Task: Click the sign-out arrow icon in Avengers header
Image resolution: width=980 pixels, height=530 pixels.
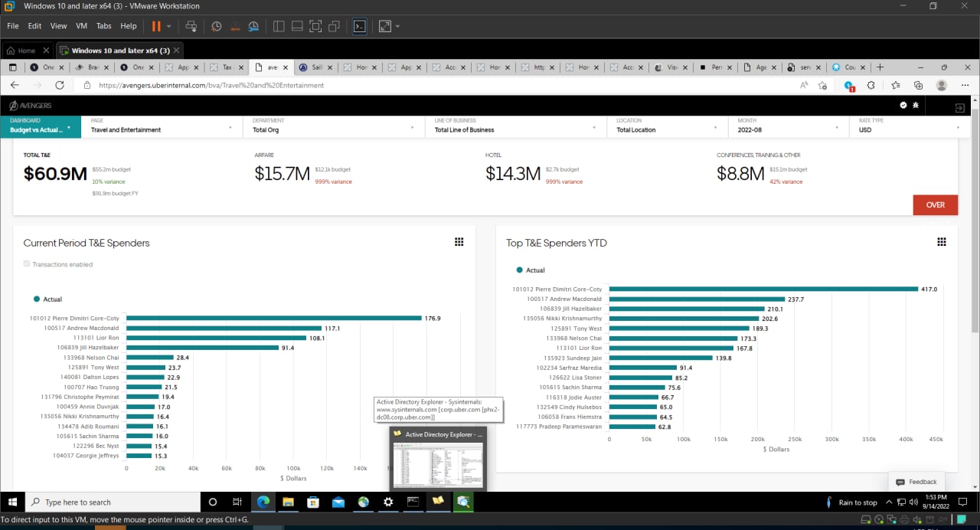Action: 959,108
